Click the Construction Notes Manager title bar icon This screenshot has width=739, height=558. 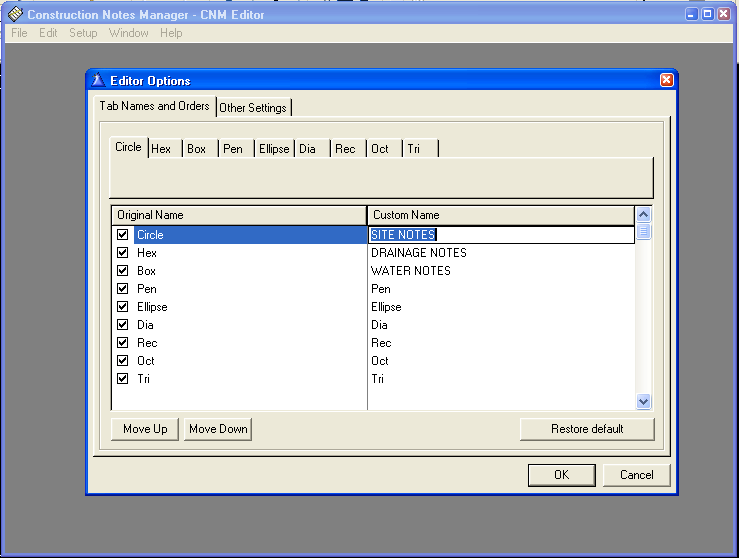tap(15, 15)
